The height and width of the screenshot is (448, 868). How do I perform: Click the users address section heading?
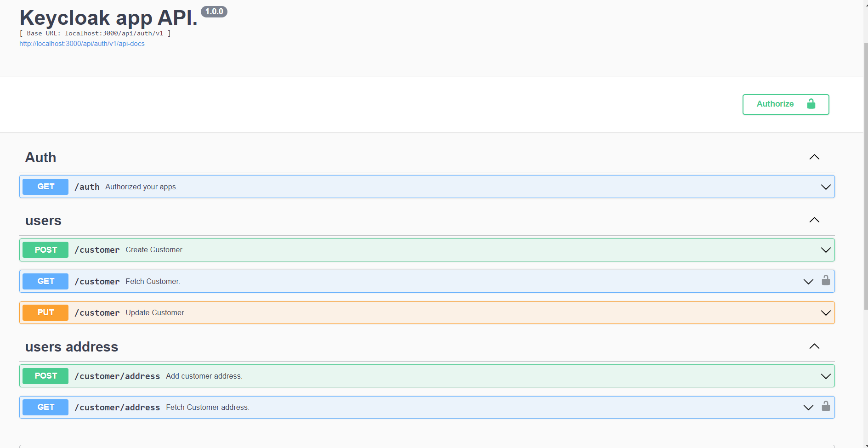point(72,347)
